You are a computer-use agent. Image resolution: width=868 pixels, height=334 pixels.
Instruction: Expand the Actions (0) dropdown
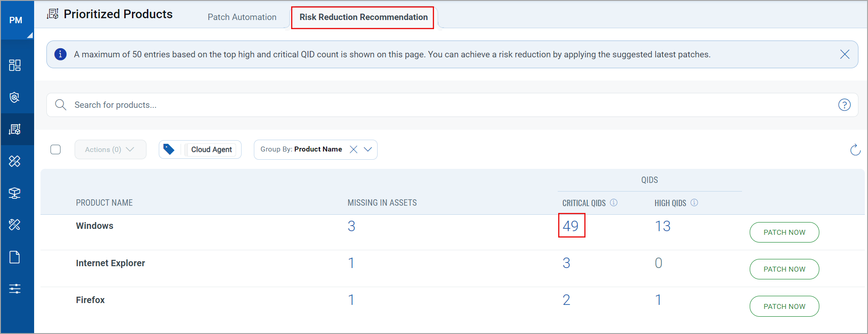[110, 150]
